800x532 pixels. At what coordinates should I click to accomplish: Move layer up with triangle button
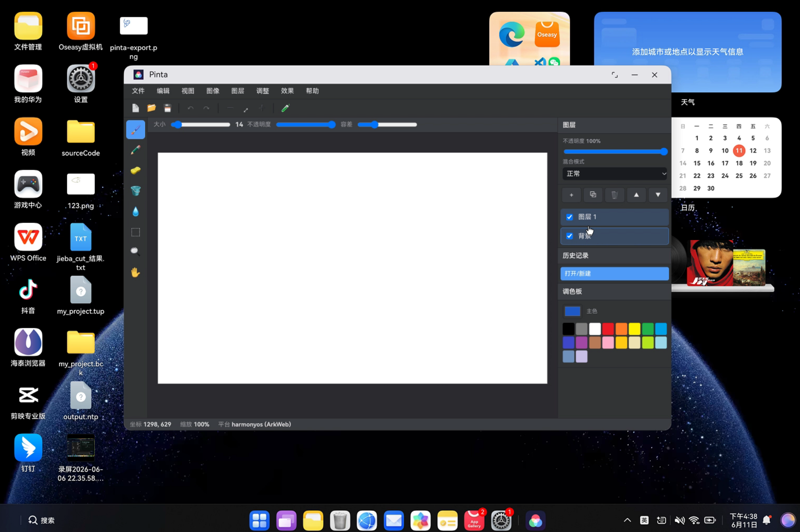[636, 195]
